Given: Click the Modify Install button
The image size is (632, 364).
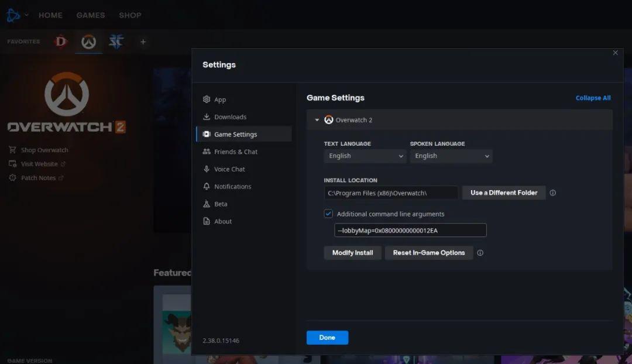Looking at the screenshot, I should (352, 253).
